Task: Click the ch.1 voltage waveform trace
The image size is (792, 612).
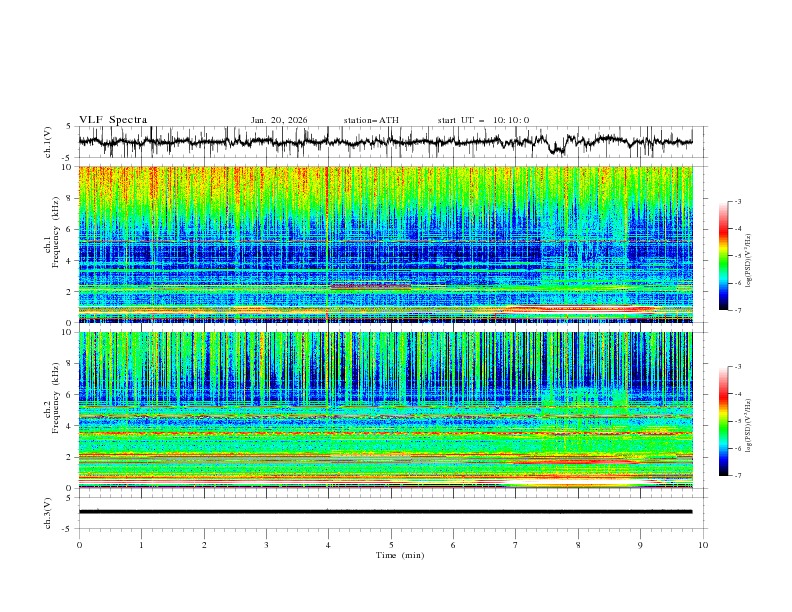Action: 385,142
